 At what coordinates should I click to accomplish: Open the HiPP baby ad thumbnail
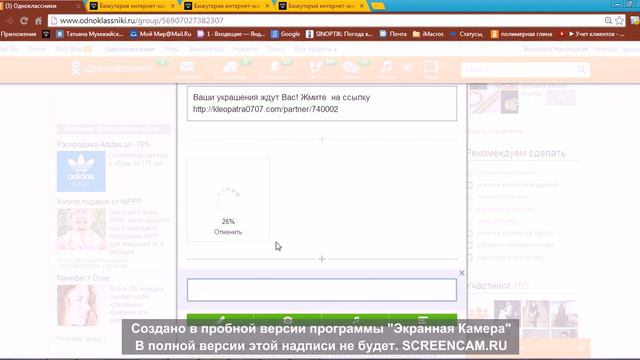pyautogui.click(x=81, y=229)
